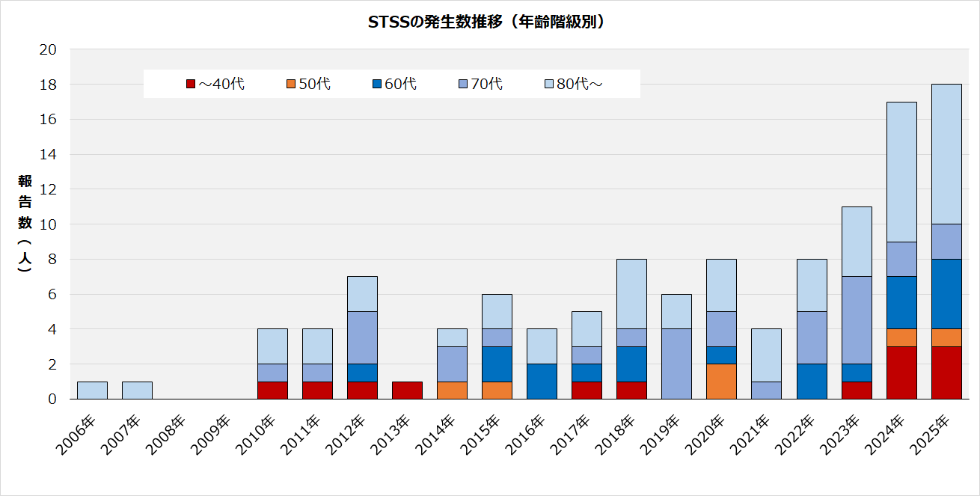Click the y-axis tick label 20
The image size is (980, 496).
coord(49,49)
